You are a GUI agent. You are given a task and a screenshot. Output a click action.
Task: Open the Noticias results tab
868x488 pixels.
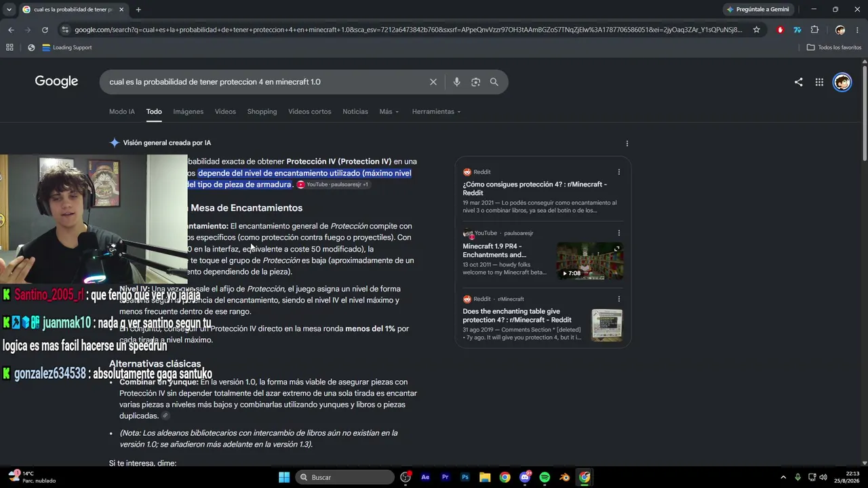(355, 112)
